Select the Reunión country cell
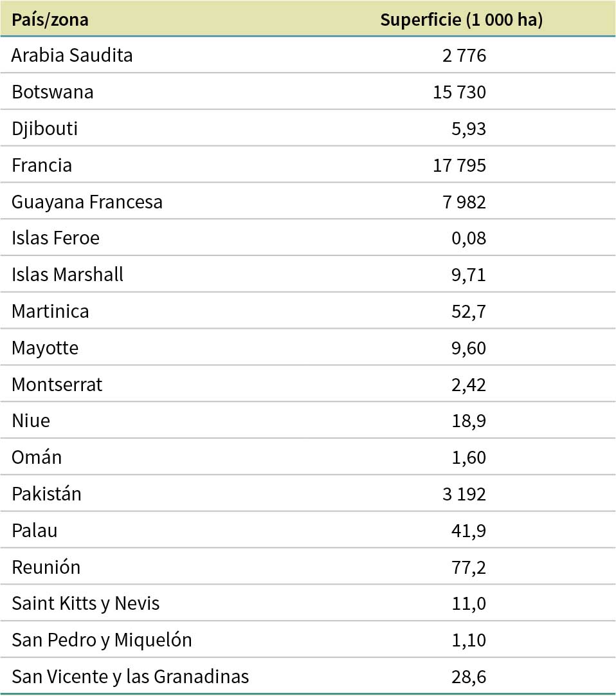Image resolution: width=616 pixels, height=696 pixels. point(46,567)
